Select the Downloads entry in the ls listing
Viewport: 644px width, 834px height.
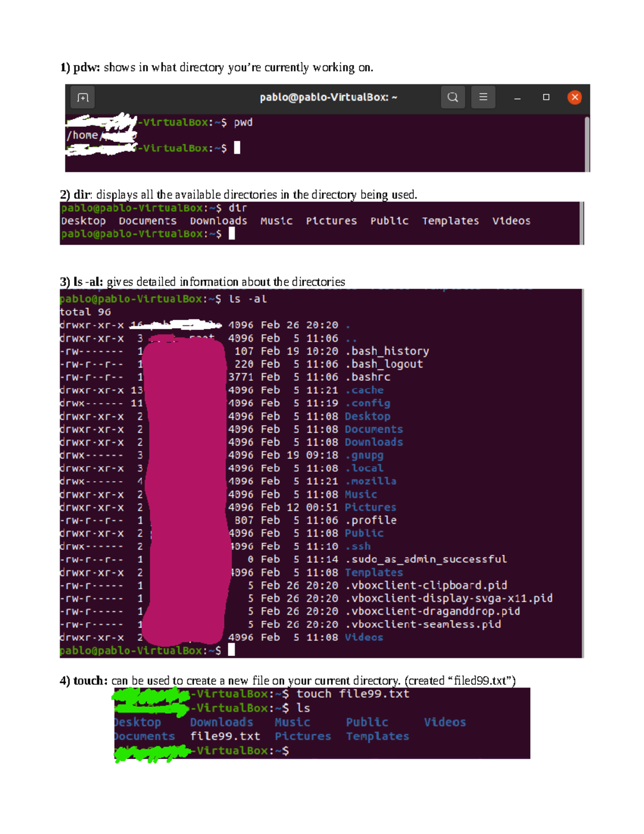point(374,442)
